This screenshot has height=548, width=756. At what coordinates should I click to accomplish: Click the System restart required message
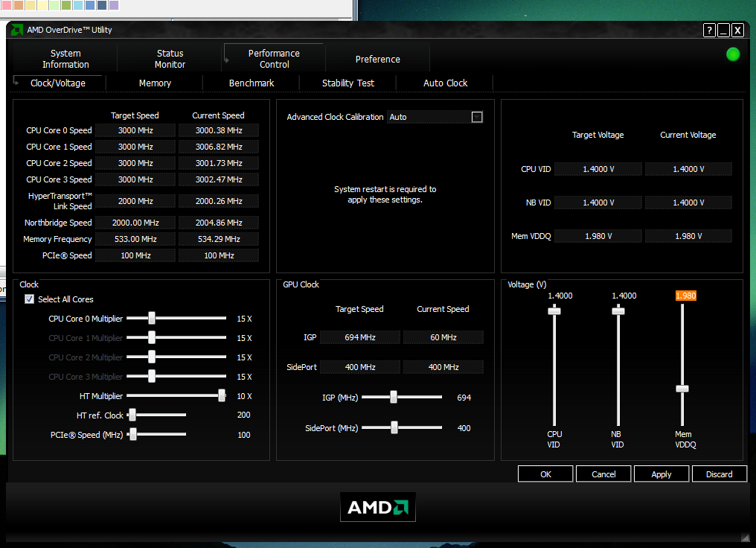385,194
